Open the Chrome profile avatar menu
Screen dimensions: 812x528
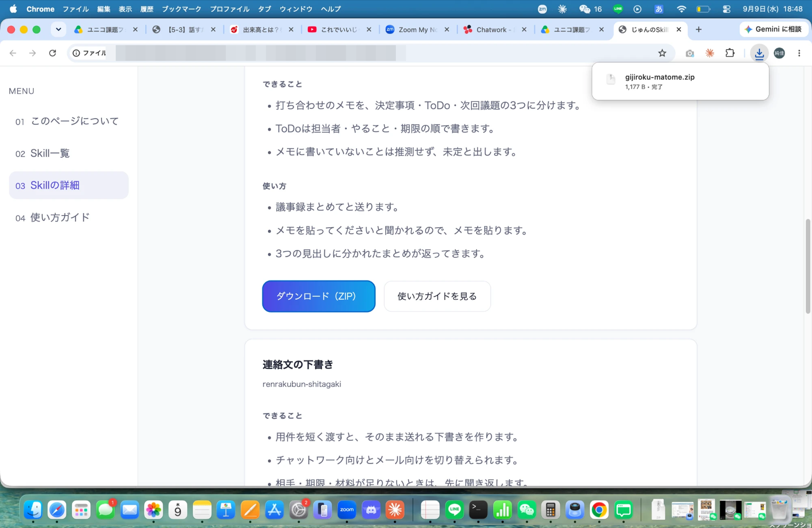click(x=780, y=53)
